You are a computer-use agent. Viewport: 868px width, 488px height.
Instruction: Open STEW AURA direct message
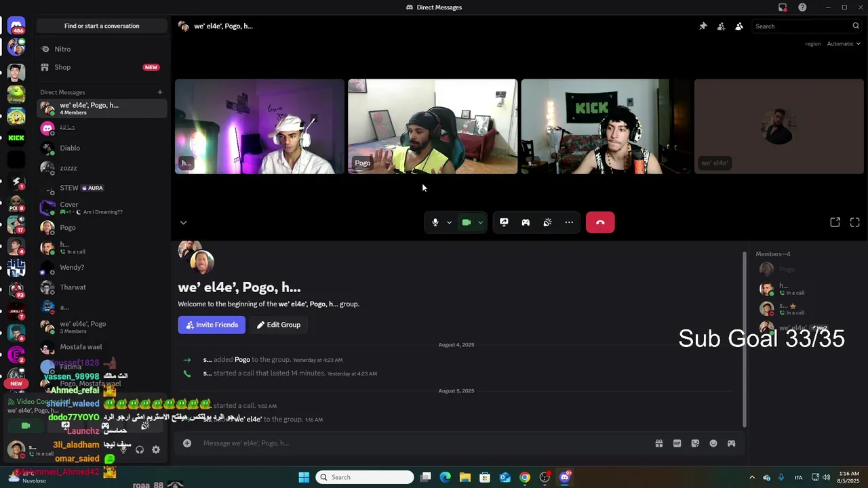tap(102, 188)
